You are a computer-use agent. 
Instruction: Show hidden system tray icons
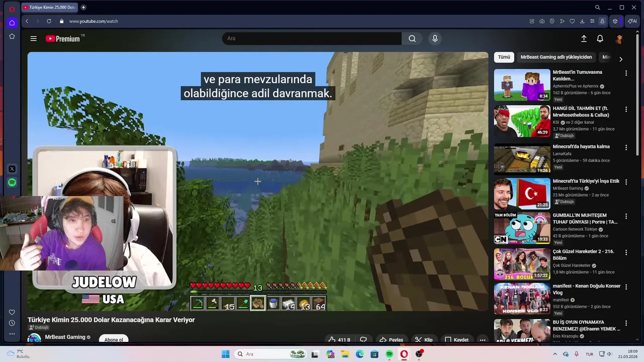click(x=555, y=354)
